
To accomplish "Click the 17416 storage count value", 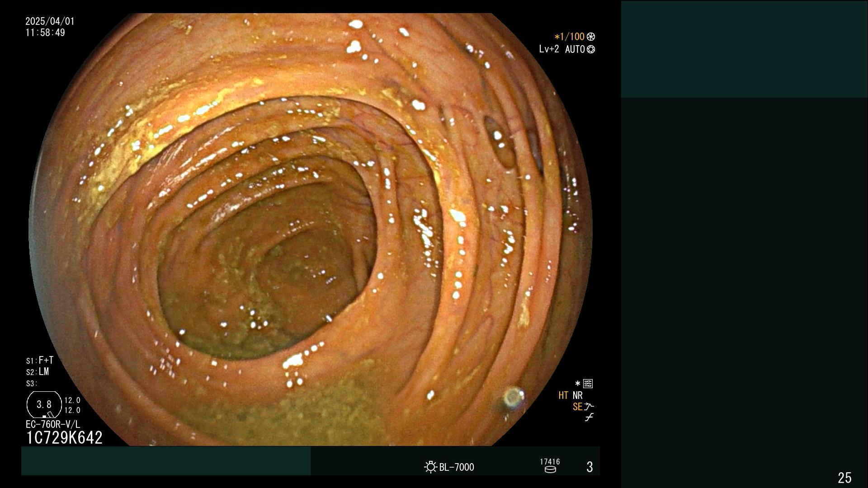I will click(550, 461).
